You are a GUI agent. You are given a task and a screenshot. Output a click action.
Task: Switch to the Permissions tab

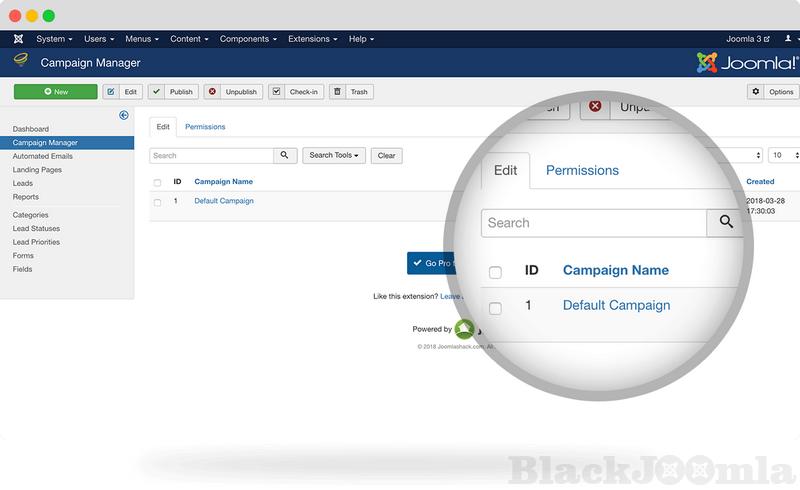click(x=205, y=127)
